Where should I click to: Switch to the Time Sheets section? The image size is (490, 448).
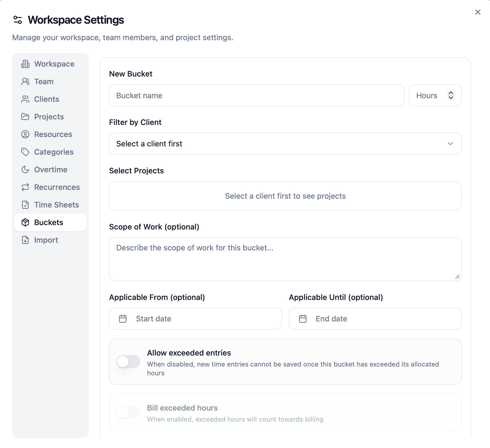point(50,205)
